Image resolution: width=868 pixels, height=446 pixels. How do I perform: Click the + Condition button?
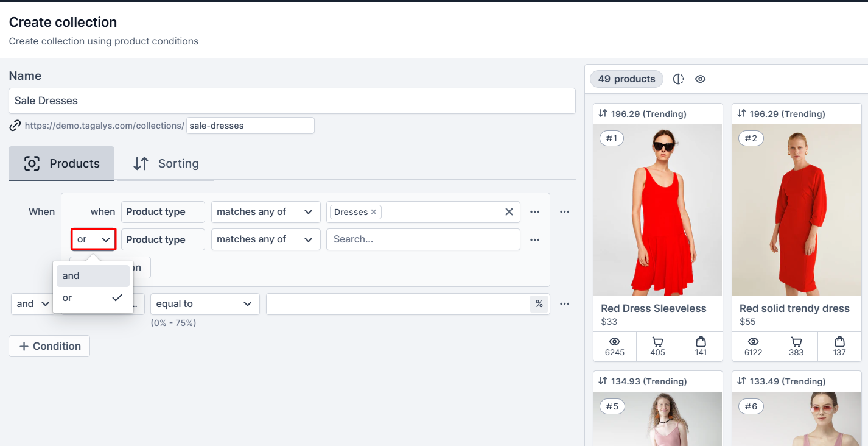(49, 346)
